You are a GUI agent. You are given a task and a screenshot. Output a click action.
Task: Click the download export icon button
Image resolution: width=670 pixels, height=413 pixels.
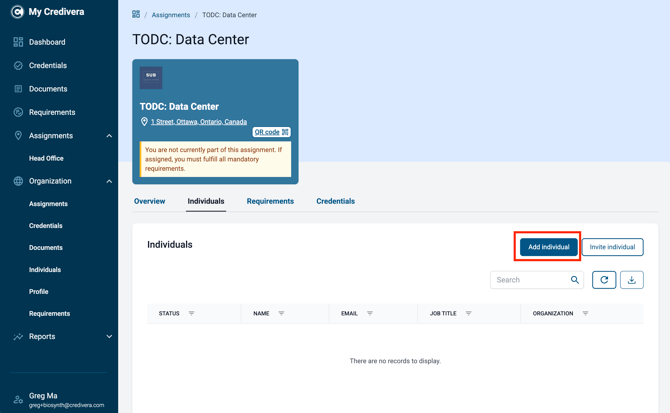632,280
